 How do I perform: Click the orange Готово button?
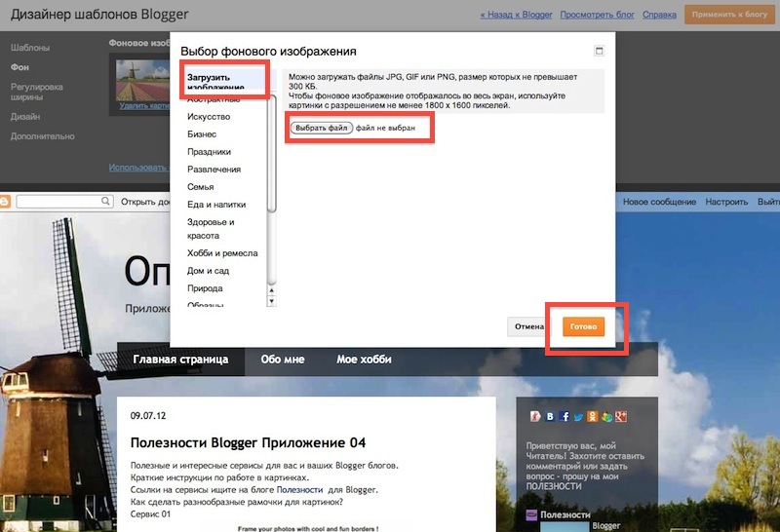pos(583,326)
